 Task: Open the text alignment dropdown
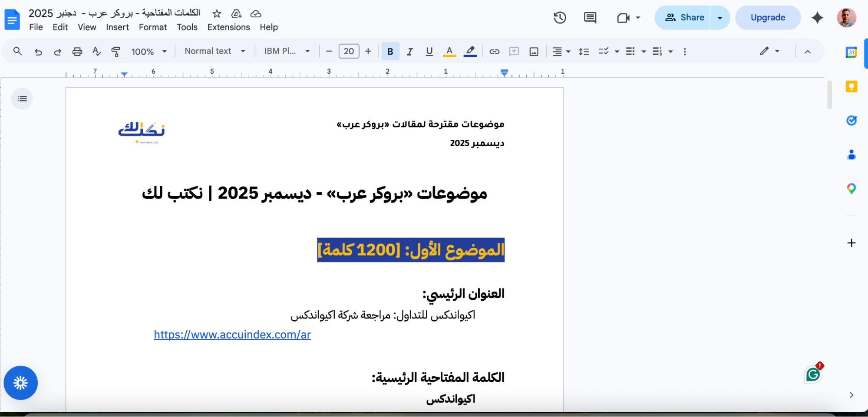click(x=561, y=52)
